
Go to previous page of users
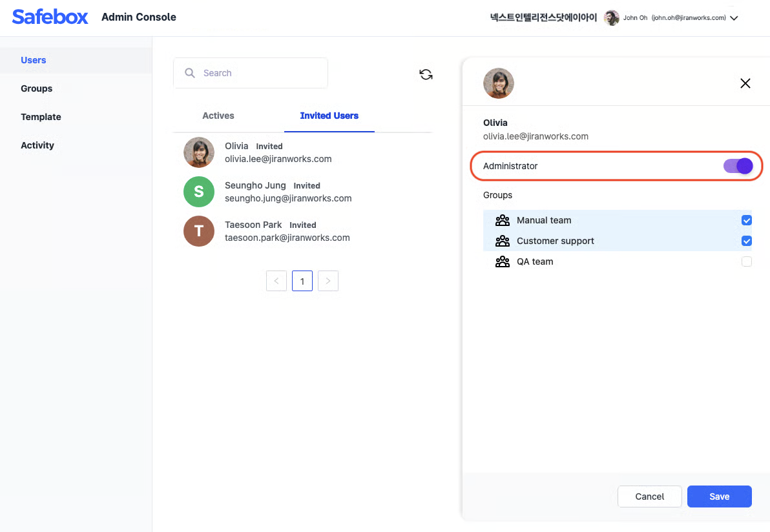click(x=276, y=281)
